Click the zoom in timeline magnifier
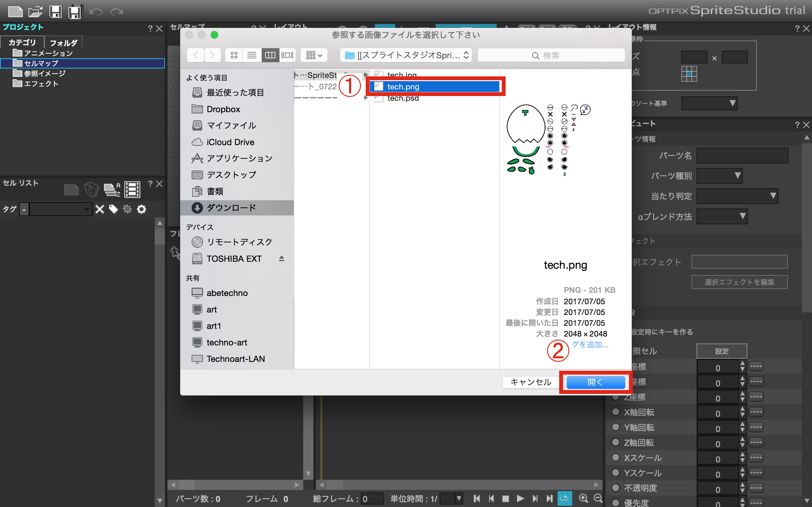Screen dimensions: 812x507 coord(583,499)
